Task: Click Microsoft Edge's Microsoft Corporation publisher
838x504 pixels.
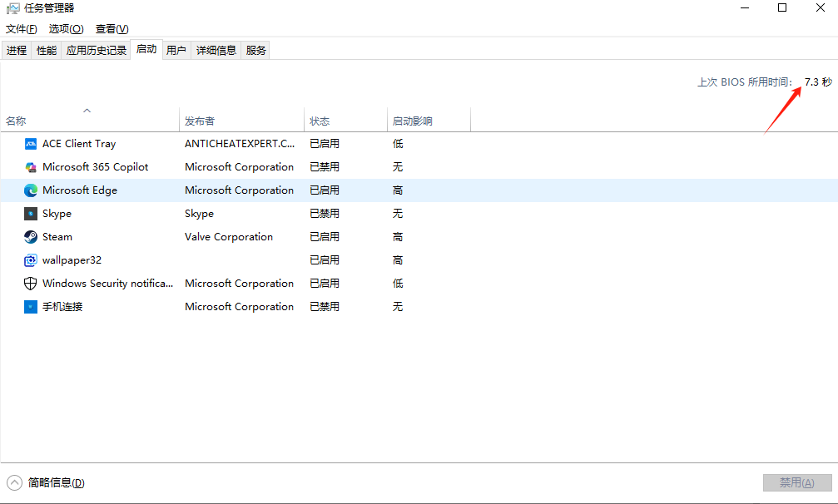Action: point(239,190)
